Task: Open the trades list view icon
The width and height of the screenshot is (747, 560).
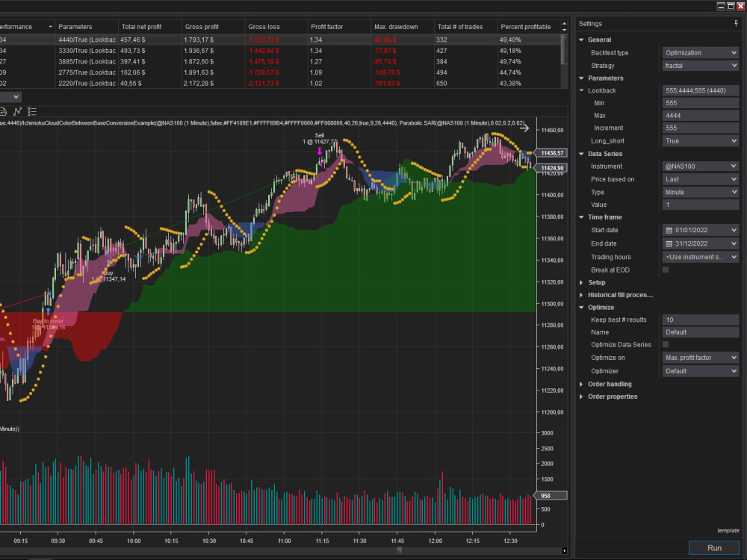Action: tap(31, 112)
